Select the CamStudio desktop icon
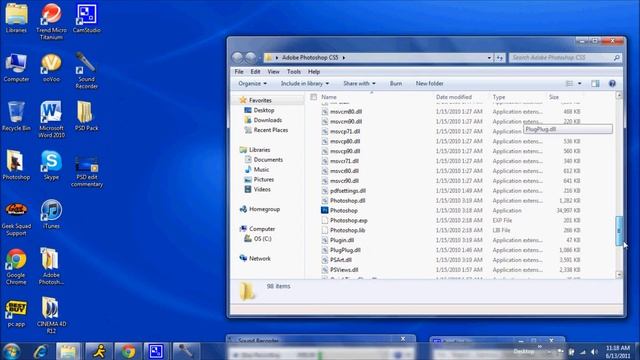 click(x=87, y=18)
